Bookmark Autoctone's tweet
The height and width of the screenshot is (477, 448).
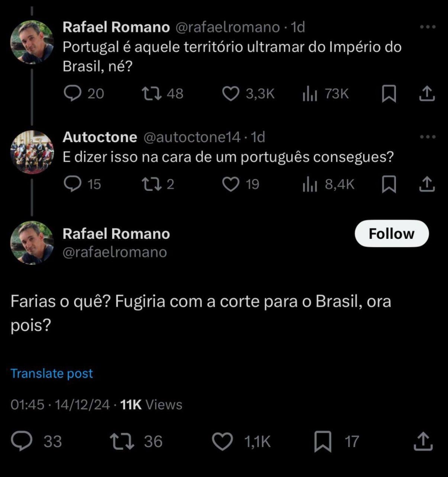[x=389, y=184]
